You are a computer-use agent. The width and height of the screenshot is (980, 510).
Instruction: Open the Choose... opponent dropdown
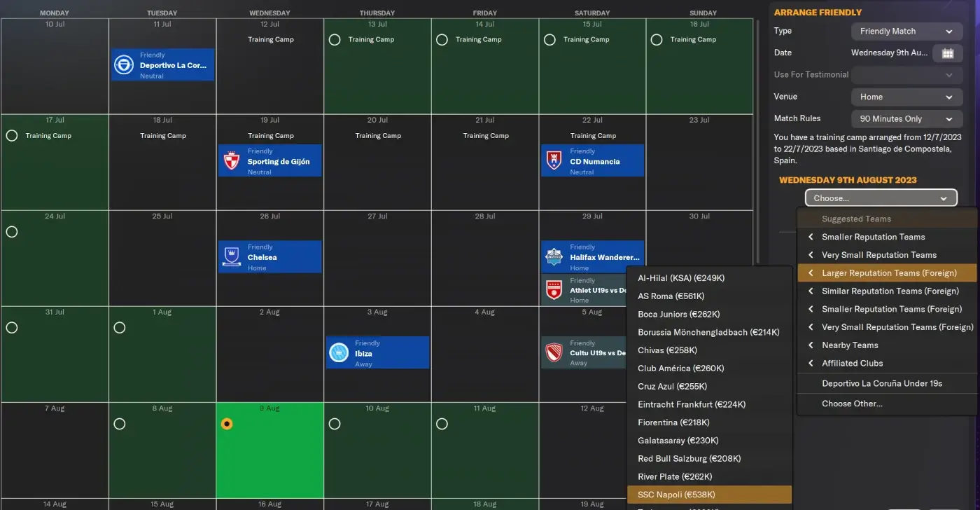[x=881, y=198]
